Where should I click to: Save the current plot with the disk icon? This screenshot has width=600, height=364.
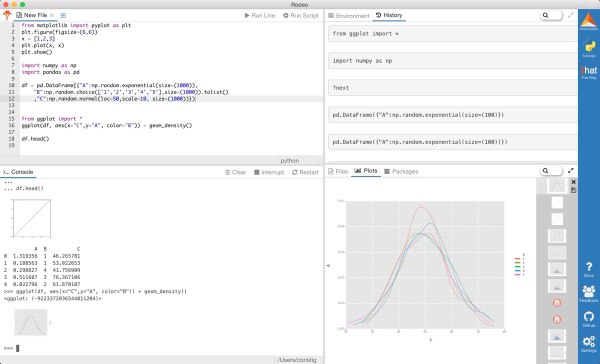(573, 190)
